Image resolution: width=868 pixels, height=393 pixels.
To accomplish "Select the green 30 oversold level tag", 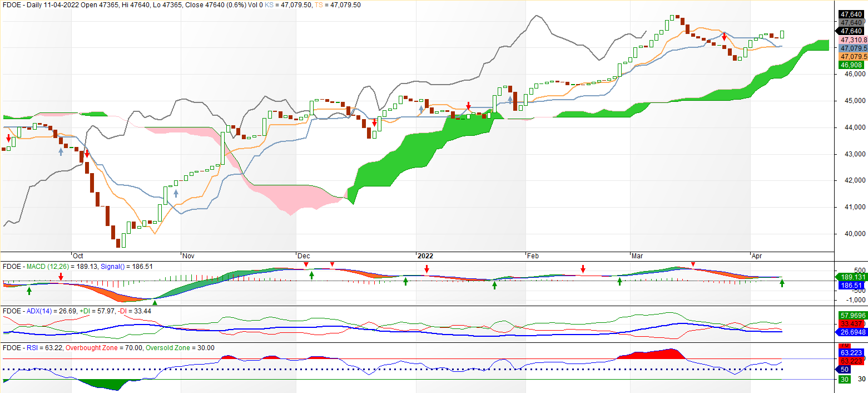I will point(844,379).
